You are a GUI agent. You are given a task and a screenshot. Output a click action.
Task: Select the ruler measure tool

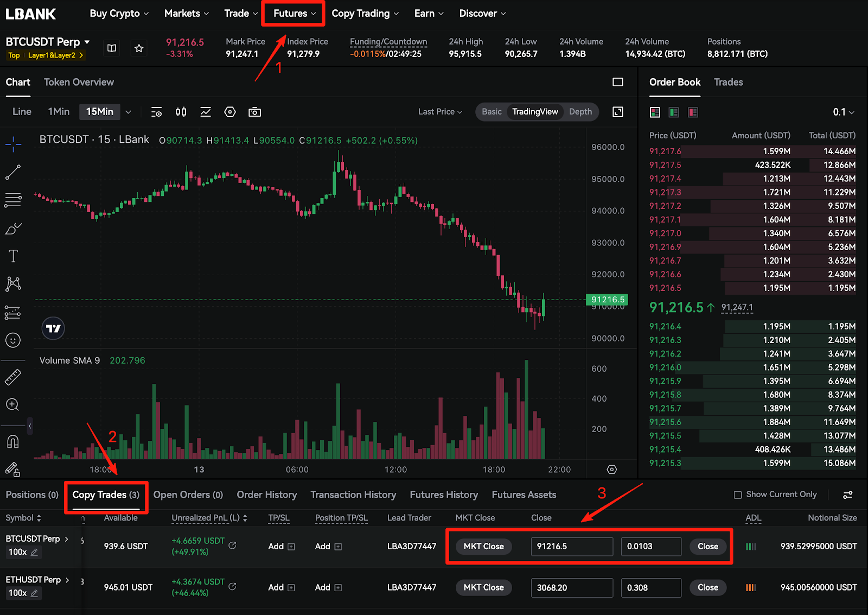13,377
